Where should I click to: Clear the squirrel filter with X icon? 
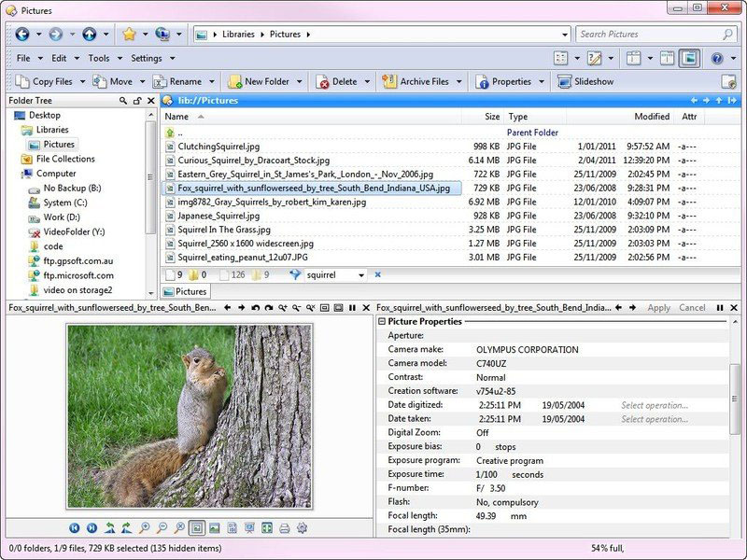(378, 275)
